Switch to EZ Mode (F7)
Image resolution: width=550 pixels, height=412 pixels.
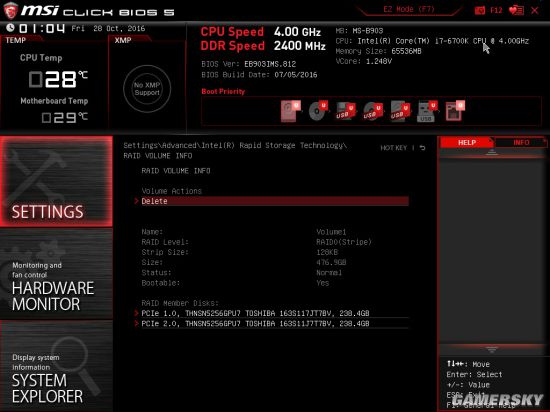[x=409, y=9]
